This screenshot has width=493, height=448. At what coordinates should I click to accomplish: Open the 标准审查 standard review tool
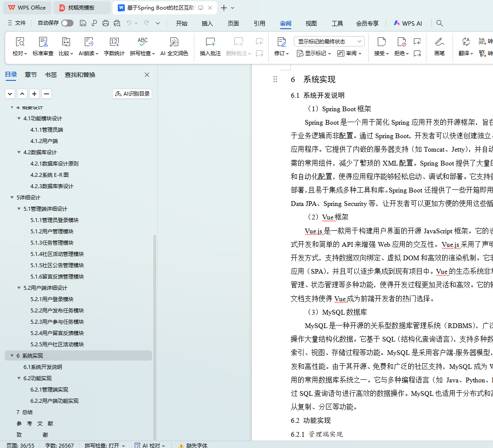(43, 42)
